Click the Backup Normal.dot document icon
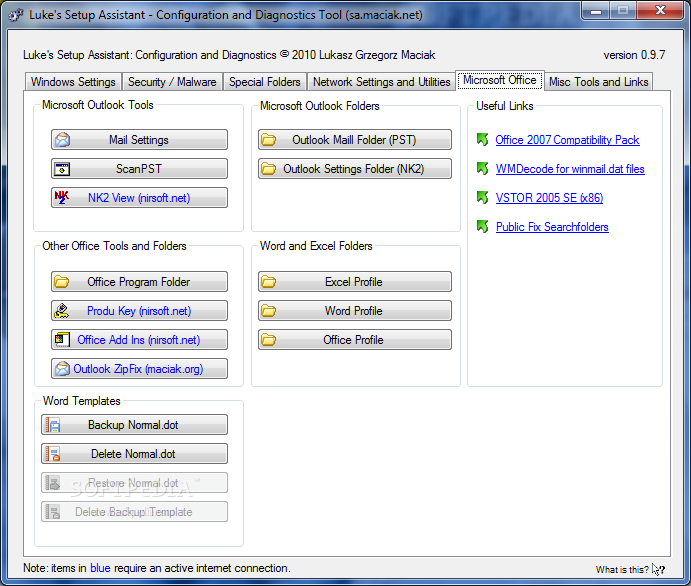The height and width of the screenshot is (586, 691). tap(53, 425)
